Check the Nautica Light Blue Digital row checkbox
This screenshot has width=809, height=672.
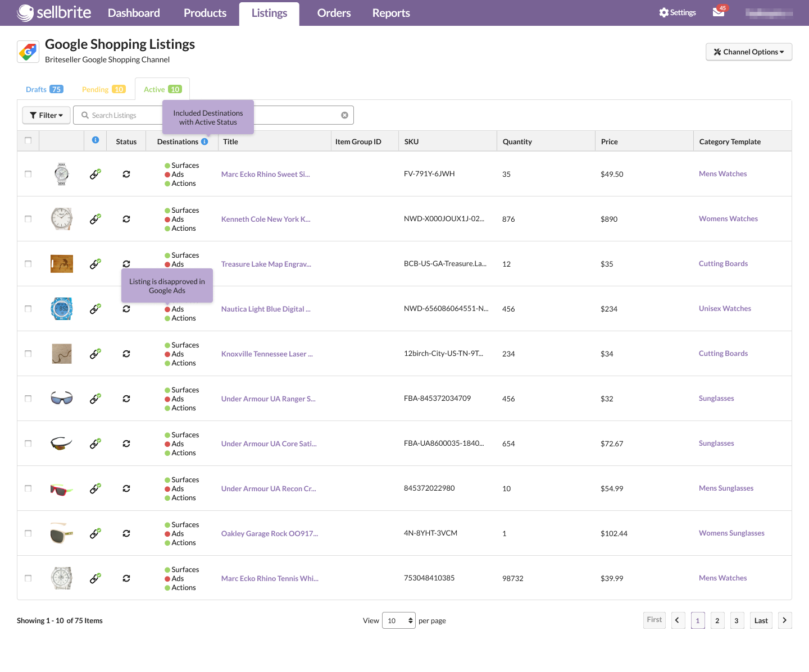pos(28,309)
